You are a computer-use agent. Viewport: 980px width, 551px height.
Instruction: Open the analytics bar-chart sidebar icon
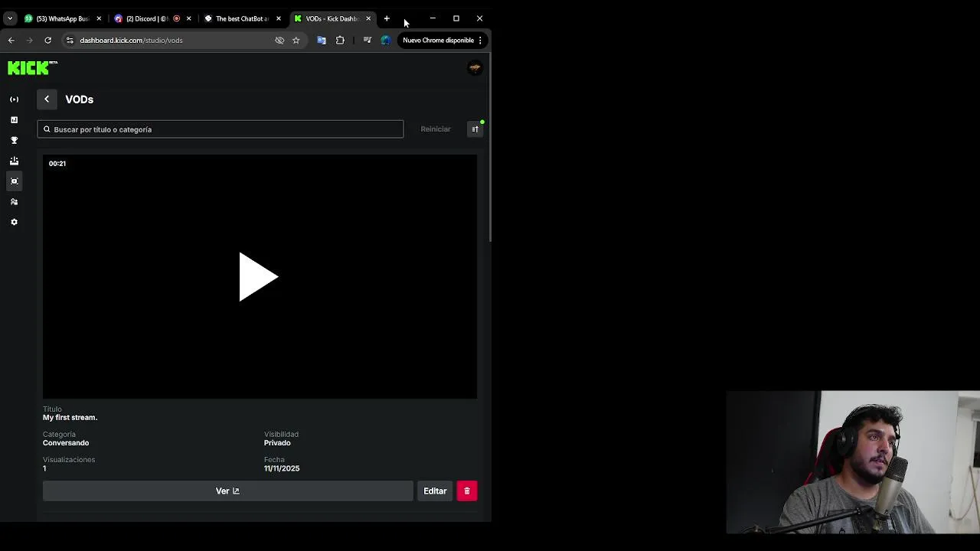tap(14, 120)
